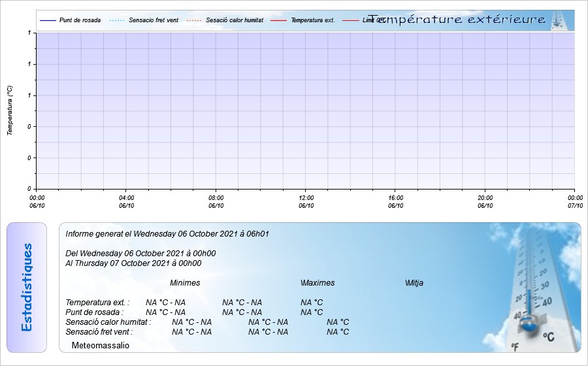
Task: Click the Sensació calor humitat row label
Action: tap(108, 322)
